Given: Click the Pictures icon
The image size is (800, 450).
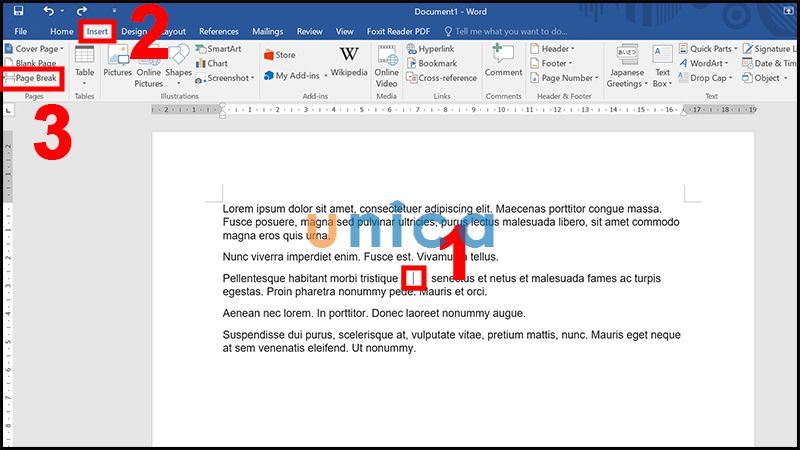Looking at the screenshot, I should [x=117, y=61].
